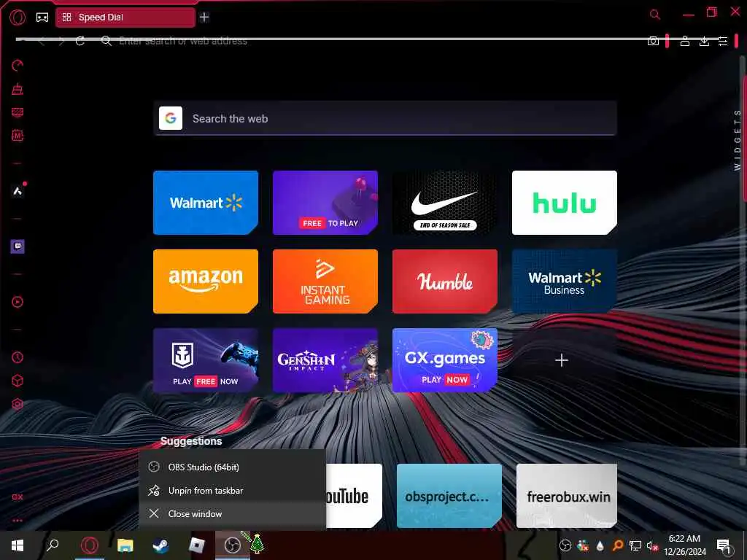
Task: Click the Google logo in search box
Action: pyautogui.click(x=171, y=118)
